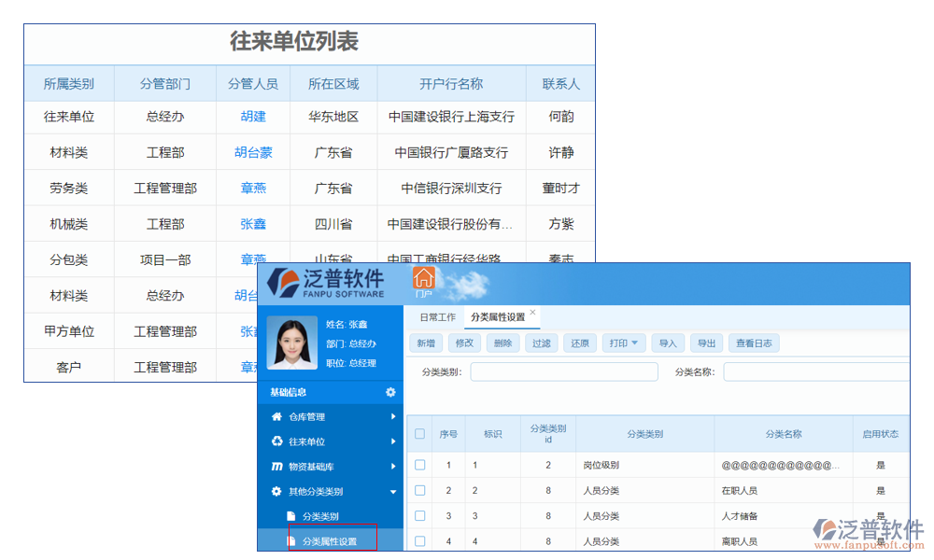934x560 pixels.
Task: Check the checkbox for 人才储备 row
Action: (419, 516)
